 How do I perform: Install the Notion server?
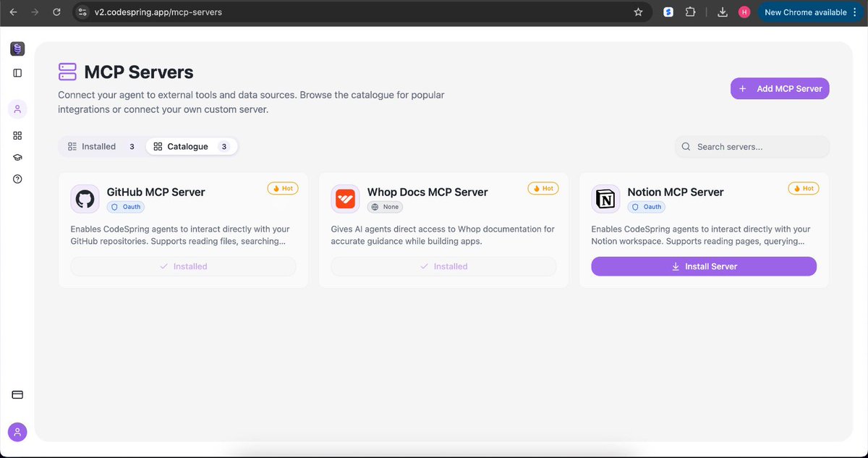[704, 266]
